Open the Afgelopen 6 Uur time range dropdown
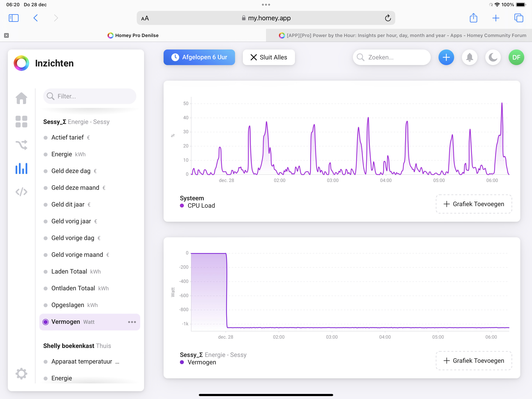This screenshot has width=532, height=399. point(199,57)
